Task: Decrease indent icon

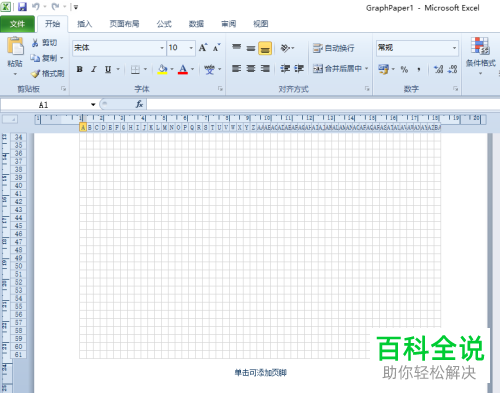Action: 285,69
